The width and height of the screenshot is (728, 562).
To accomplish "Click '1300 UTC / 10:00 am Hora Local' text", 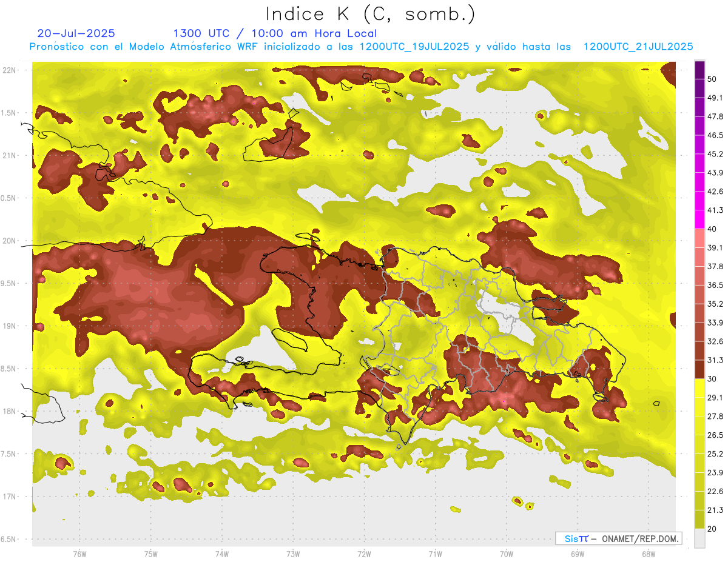I will pos(275,33).
